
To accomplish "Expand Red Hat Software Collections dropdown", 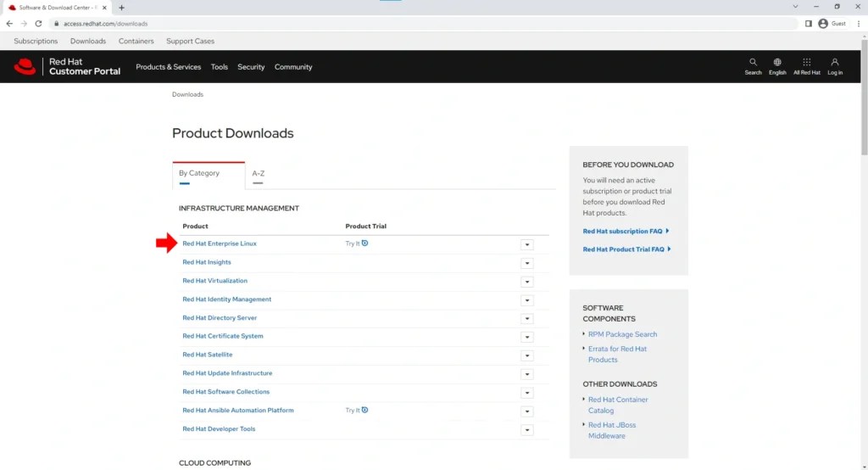I will 527,393.
